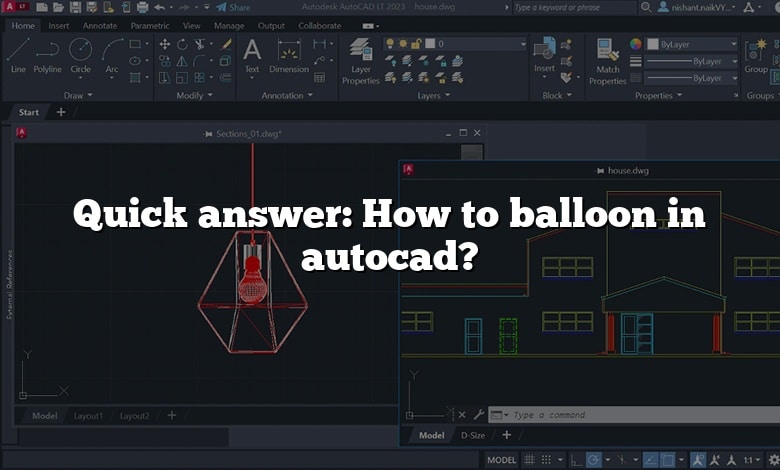Activate the Copy tool
The height and width of the screenshot is (470, 780).
(x=165, y=61)
